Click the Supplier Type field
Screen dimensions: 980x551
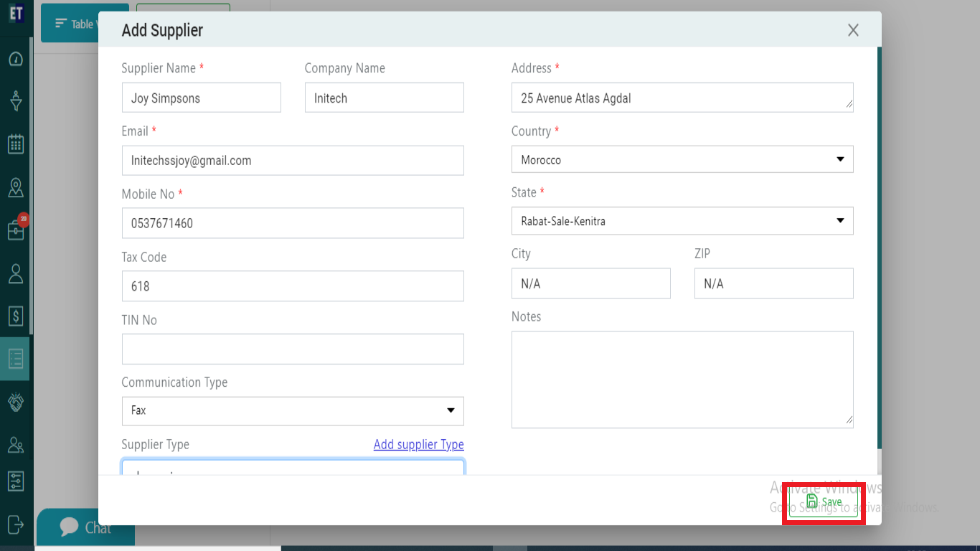(293, 467)
